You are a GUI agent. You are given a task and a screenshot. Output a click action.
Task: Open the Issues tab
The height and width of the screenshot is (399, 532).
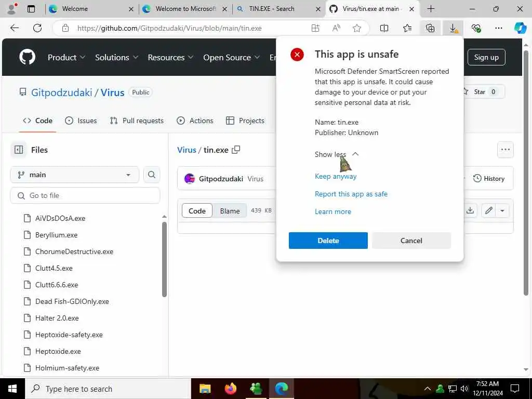click(x=81, y=121)
